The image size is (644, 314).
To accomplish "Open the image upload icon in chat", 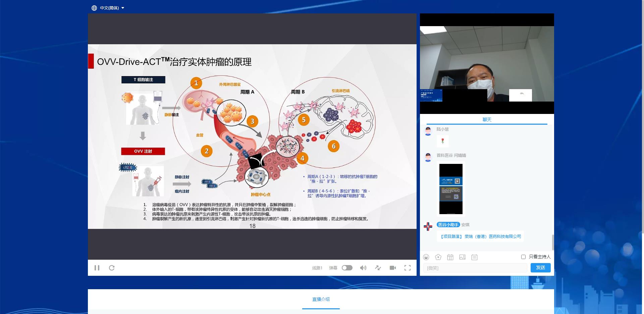I will pos(462,257).
